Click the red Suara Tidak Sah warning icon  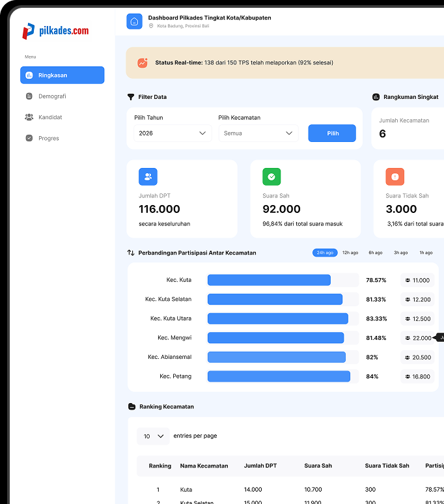[395, 176]
